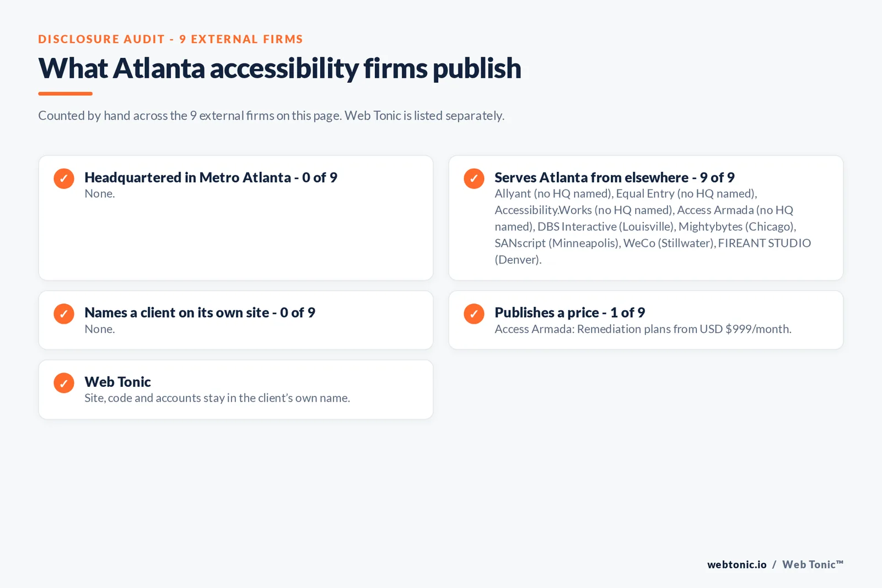This screenshot has height=588, width=882.
Task: Select the heading "Serves Atlanta from elsewhere - 9 of 9"
Action: click(x=615, y=177)
